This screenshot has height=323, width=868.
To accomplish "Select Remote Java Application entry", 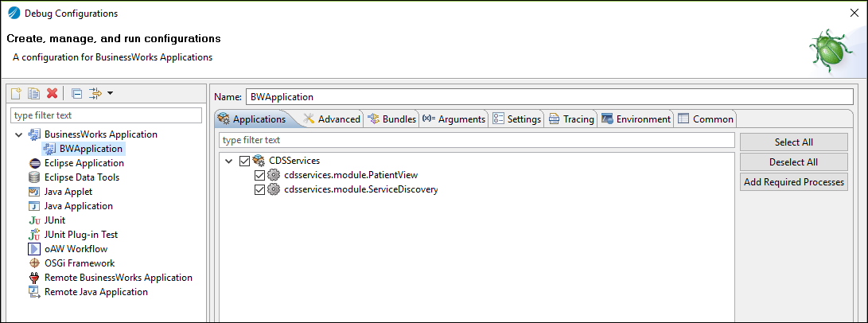I will [96, 292].
